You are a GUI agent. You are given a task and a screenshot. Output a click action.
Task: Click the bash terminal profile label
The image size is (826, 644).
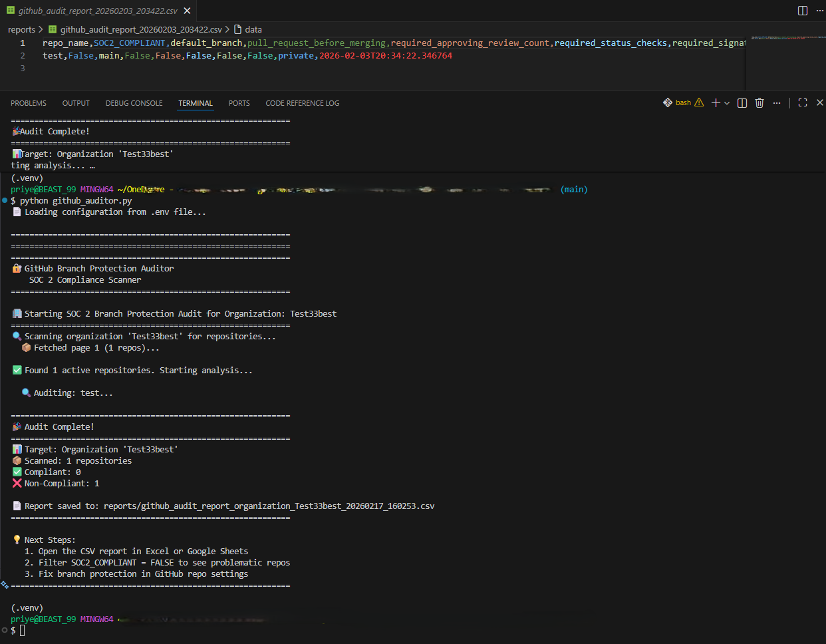[683, 102]
